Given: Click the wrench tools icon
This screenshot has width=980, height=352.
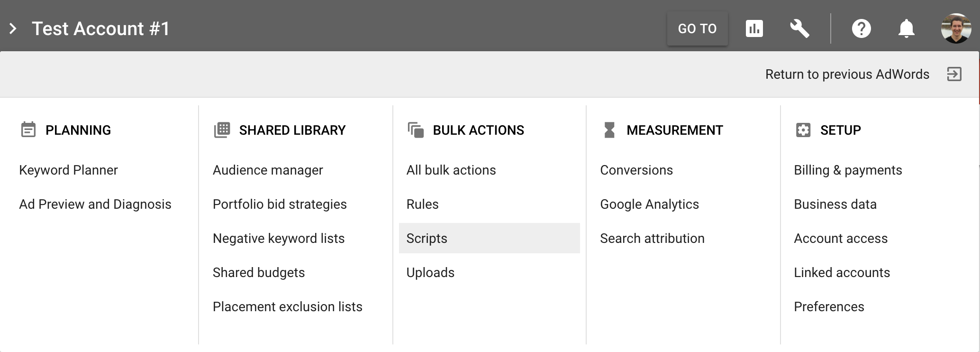Looking at the screenshot, I should tap(799, 28).
